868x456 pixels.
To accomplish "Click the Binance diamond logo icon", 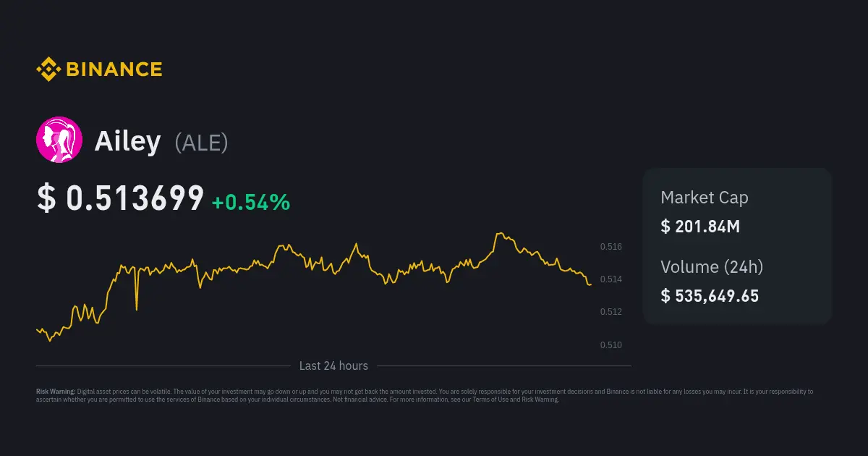I will pos(48,69).
